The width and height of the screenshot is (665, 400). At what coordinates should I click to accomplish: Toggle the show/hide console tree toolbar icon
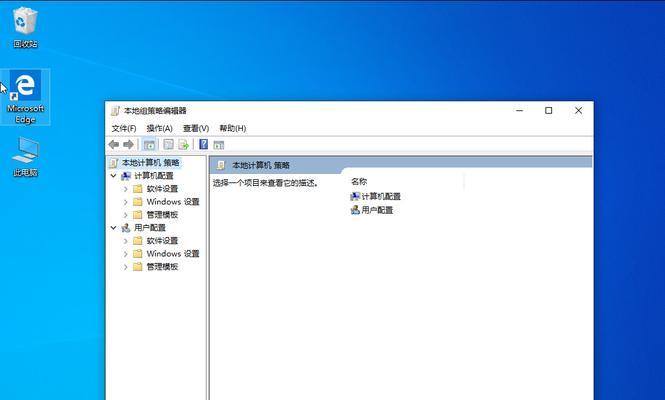tap(149, 145)
